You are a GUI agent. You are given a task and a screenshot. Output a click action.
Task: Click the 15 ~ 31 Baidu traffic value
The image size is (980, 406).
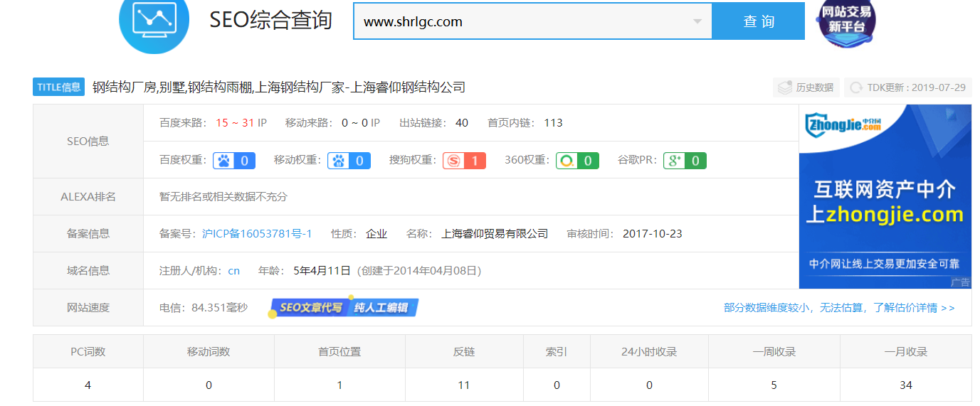pos(235,122)
